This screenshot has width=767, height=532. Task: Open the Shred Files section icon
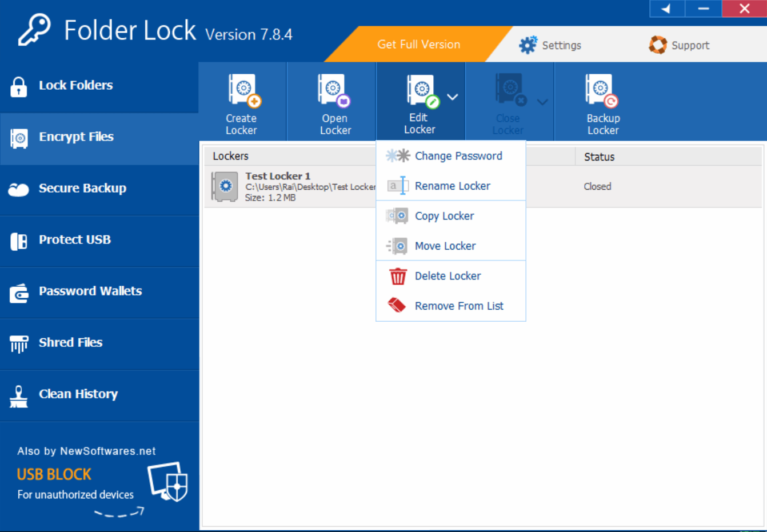pyautogui.click(x=18, y=342)
